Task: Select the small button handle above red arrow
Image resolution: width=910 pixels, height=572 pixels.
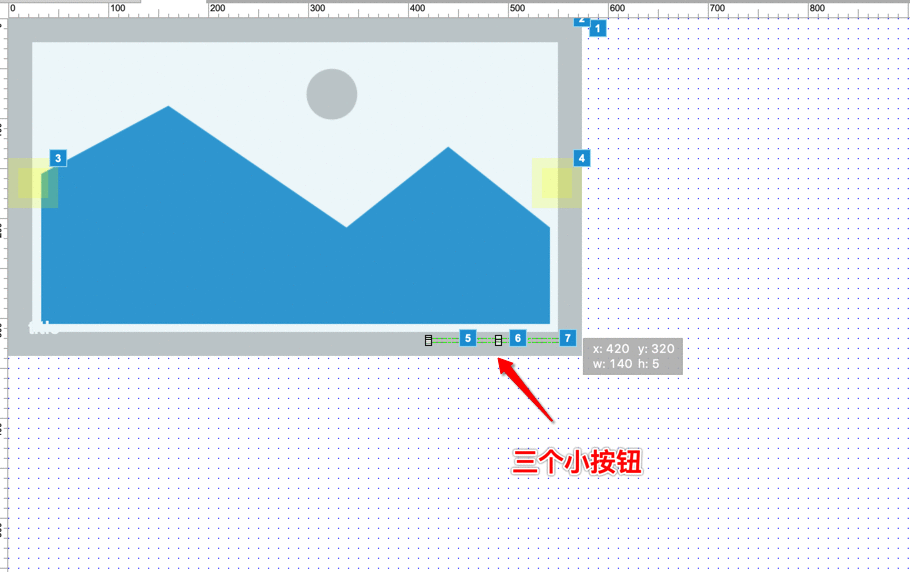Action: (498, 341)
